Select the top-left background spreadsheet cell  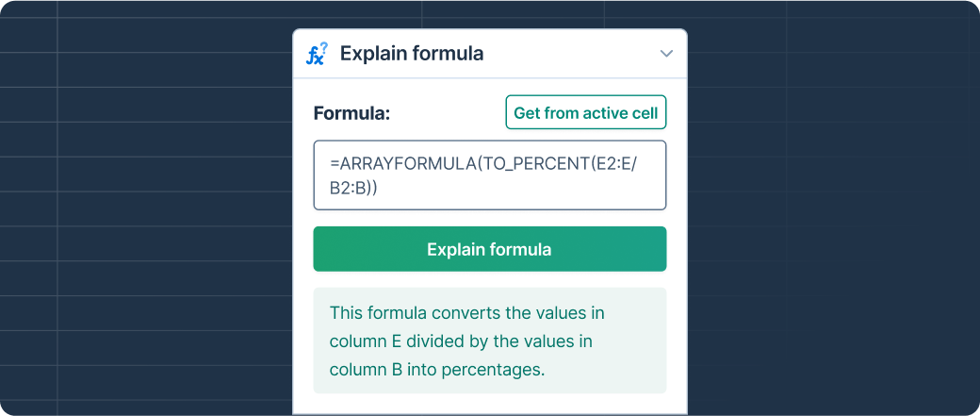pyautogui.click(x=29, y=9)
